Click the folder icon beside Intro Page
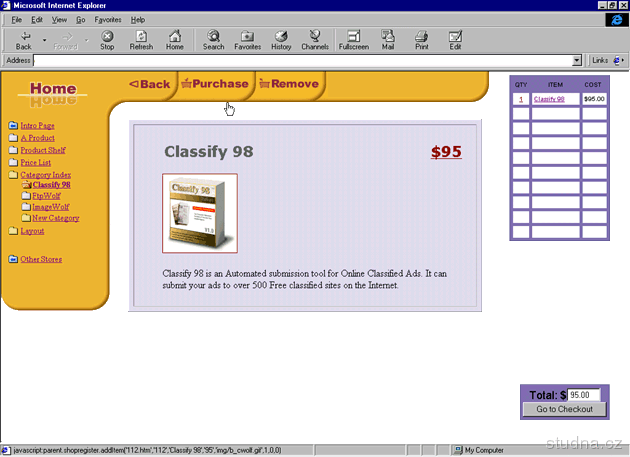This screenshot has width=630, height=457. point(13,125)
